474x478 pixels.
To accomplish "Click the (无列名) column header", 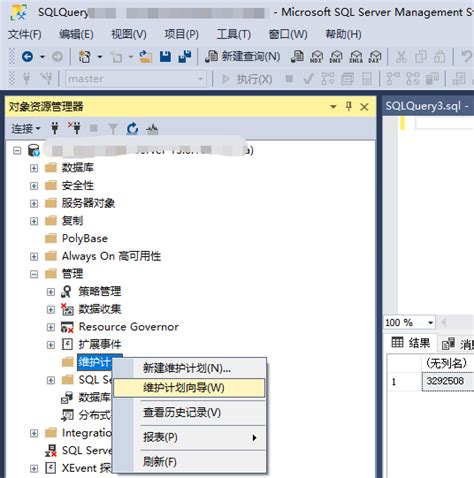I will point(448,363).
